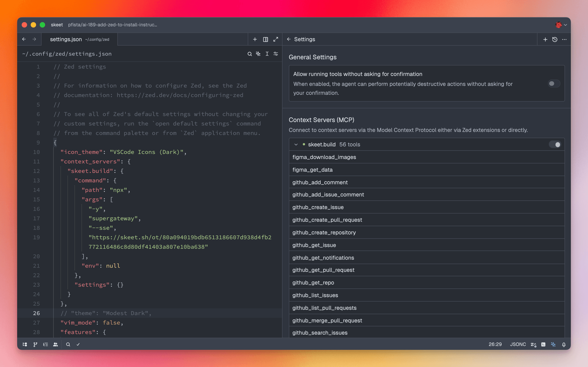This screenshot has width=588, height=367.
Task: Open edit prediction Zed icon in status bar
Action: [x=533, y=344]
